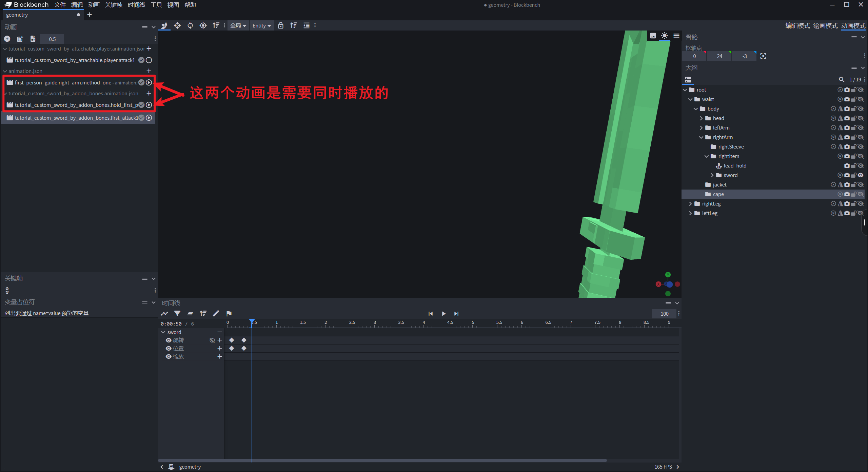
Task: Click the pivot X value field
Action: click(694, 56)
